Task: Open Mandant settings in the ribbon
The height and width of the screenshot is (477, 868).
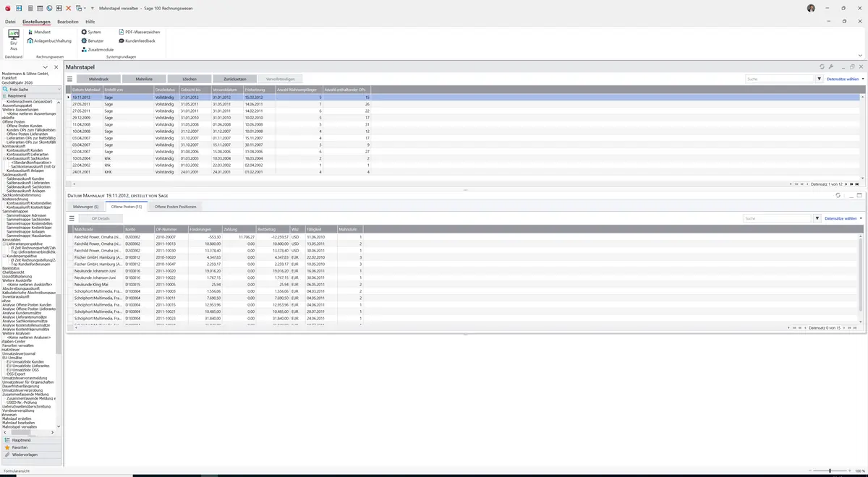Action: (x=39, y=32)
